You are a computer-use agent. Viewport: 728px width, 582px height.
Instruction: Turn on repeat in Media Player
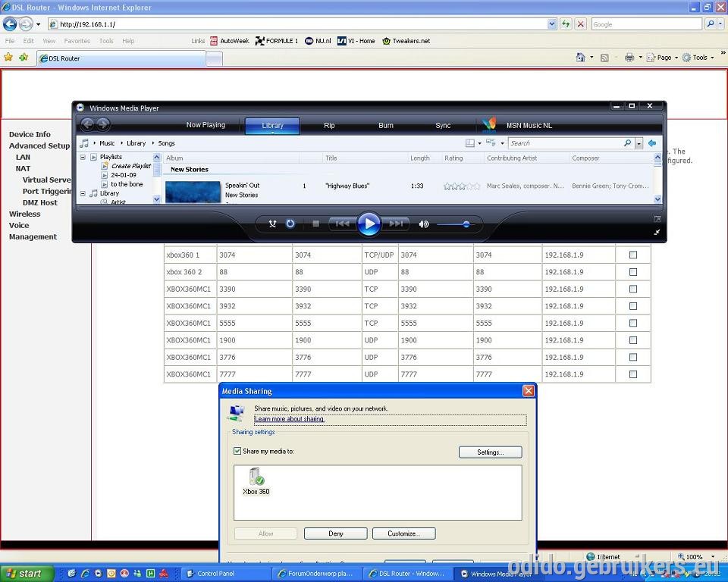pyautogui.click(x=290, y=224)
